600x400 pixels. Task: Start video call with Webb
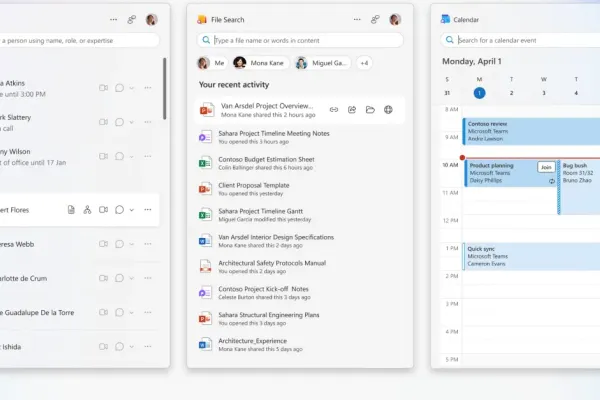point(103,244)
